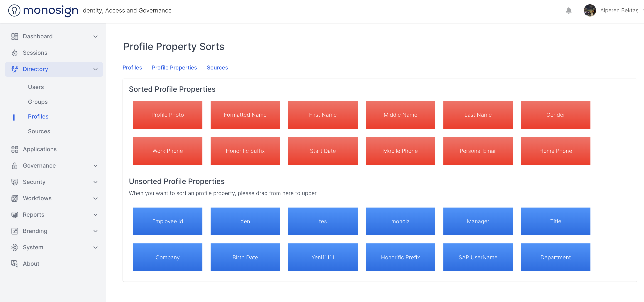The image size is (644, 302).
Task: Click the Applications icon in sidebar
Action: coord(15,149)
